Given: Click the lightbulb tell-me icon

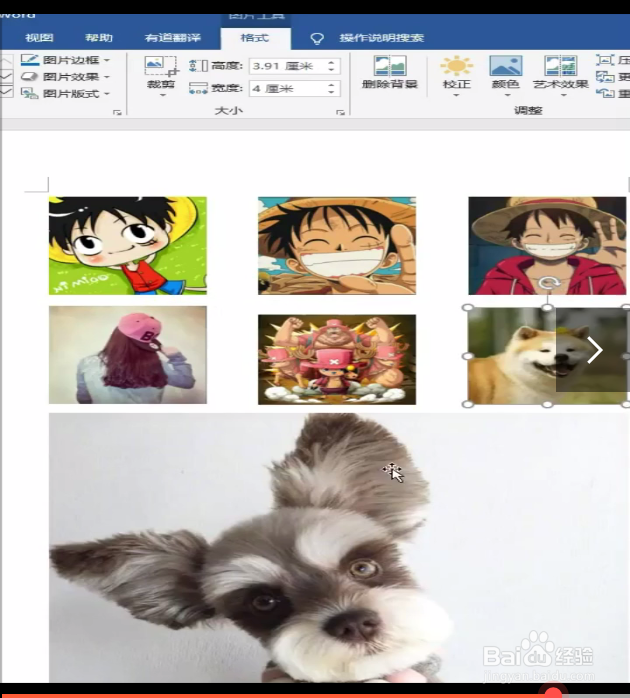Looking at the screenshot, I should [317, 39].
